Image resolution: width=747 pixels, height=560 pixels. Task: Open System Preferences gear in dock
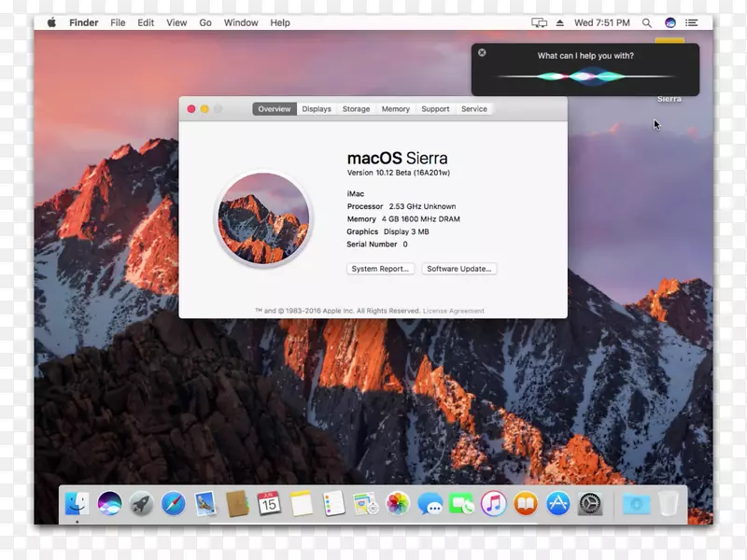[x=589, y=504]
